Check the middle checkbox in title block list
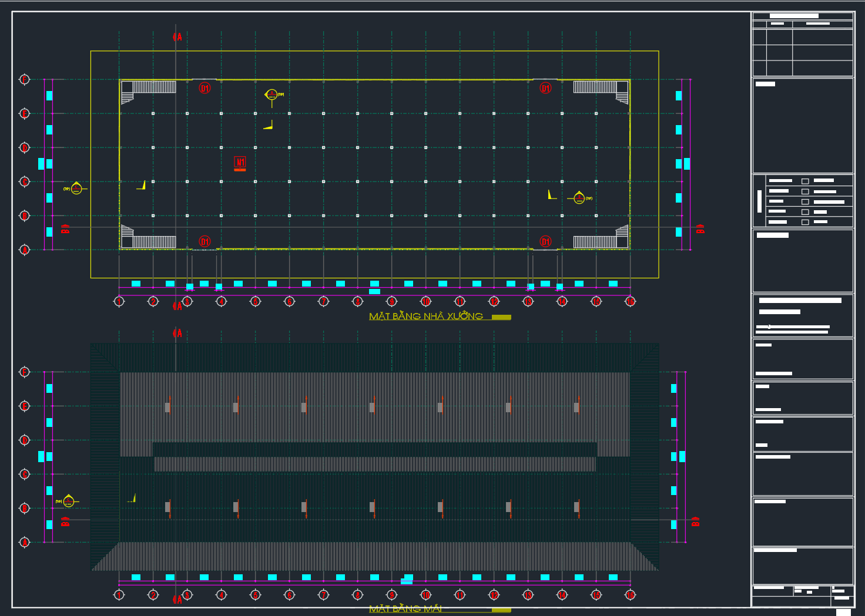This screenshot has width=865, height=616. click(x=805, y=201)
